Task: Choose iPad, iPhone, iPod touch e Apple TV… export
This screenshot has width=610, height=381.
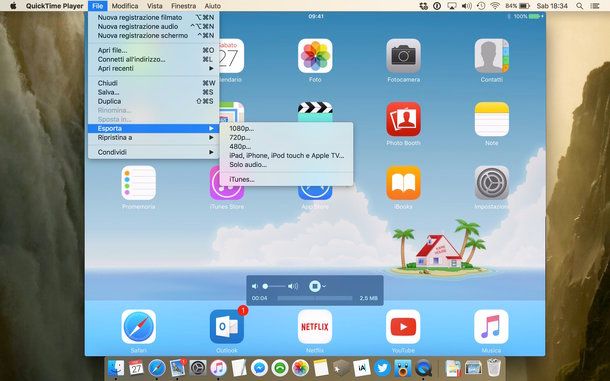Action: click(x=287, y=156)
